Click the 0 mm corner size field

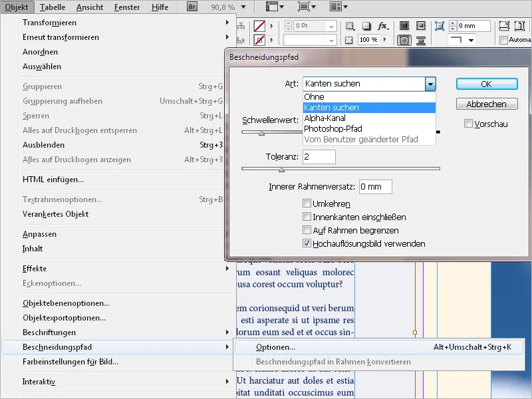(x=474, y=26)
